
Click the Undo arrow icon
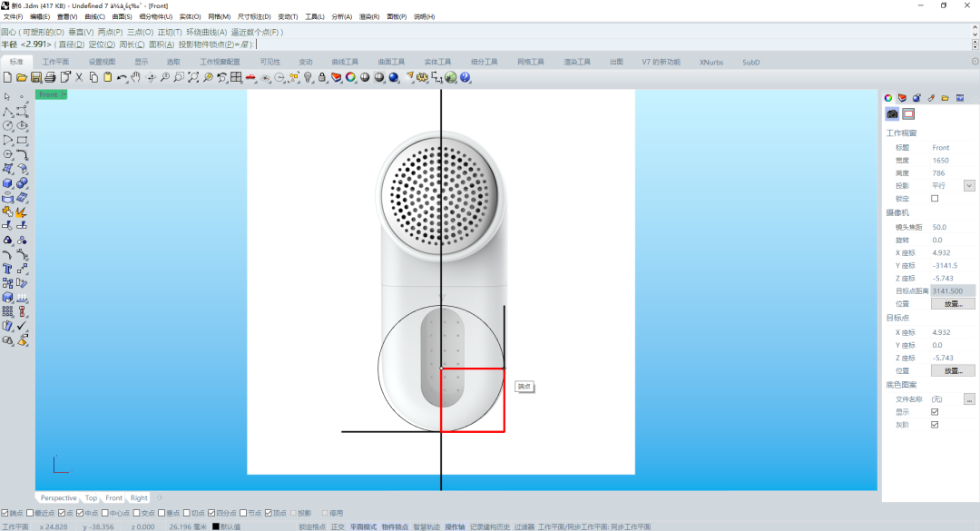point(121,78)
